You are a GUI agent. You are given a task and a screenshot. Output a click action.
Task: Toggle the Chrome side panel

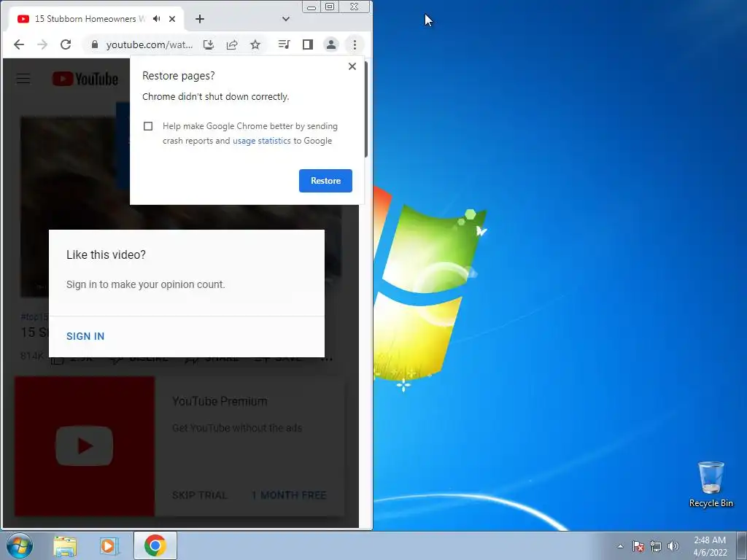pyautogui.click(x=308, y=44)
